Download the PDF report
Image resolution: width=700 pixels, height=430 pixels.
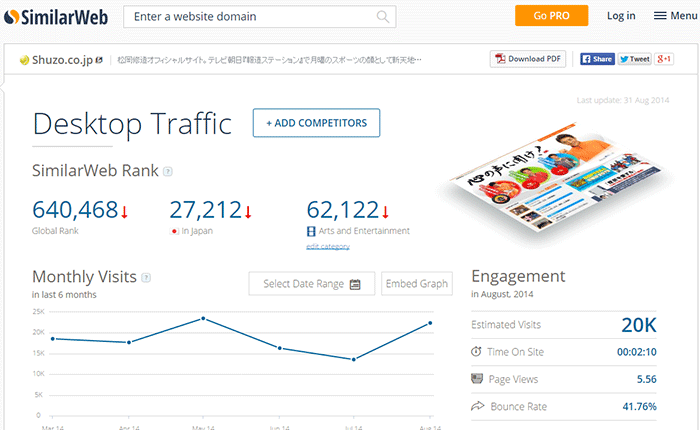[x=528, y=59]
